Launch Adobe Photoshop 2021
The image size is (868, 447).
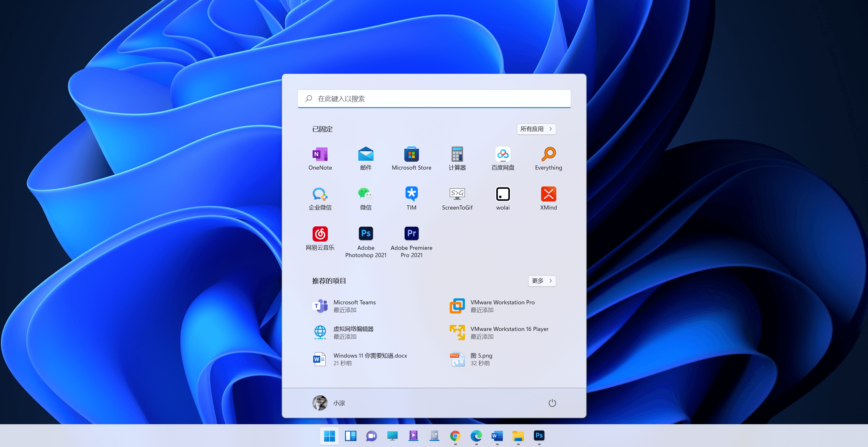tap(366, 238)
